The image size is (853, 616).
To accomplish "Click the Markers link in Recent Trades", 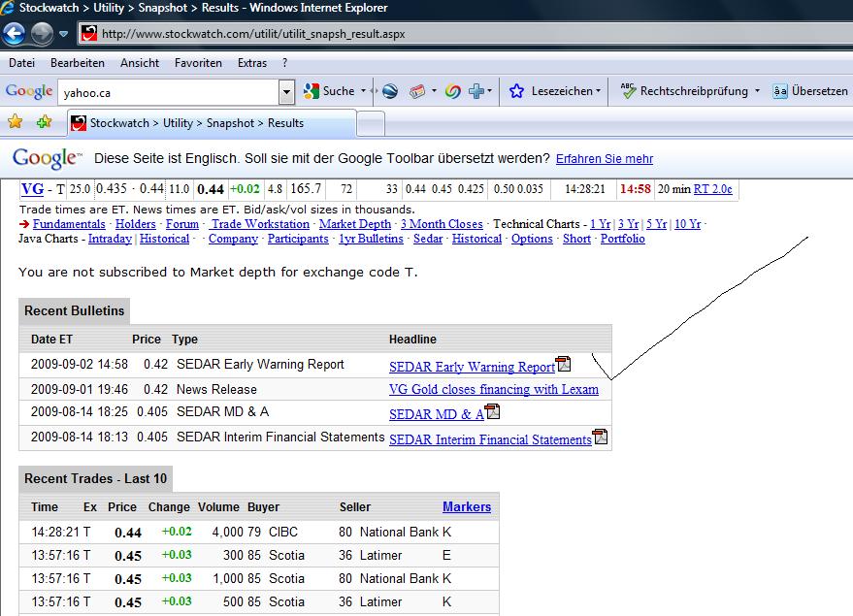I will [467, 506].
